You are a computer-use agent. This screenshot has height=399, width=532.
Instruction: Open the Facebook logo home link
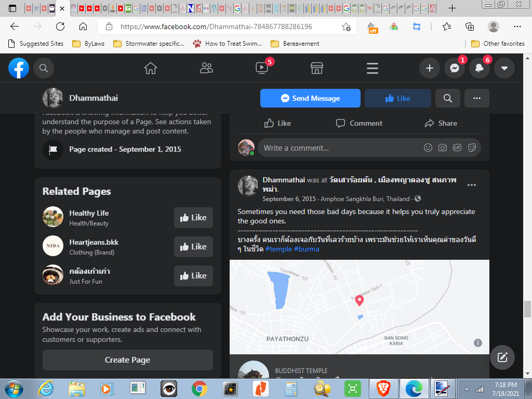click(x=19, y=68)
